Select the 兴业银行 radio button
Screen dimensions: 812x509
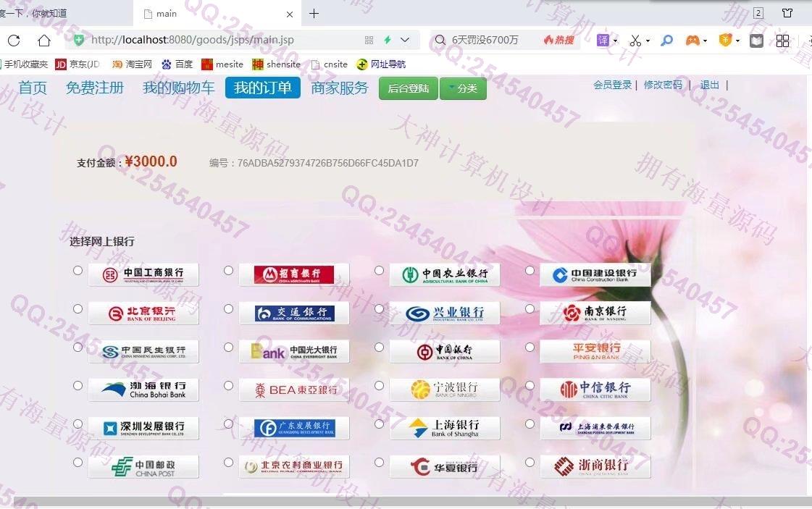coord(379,308)
